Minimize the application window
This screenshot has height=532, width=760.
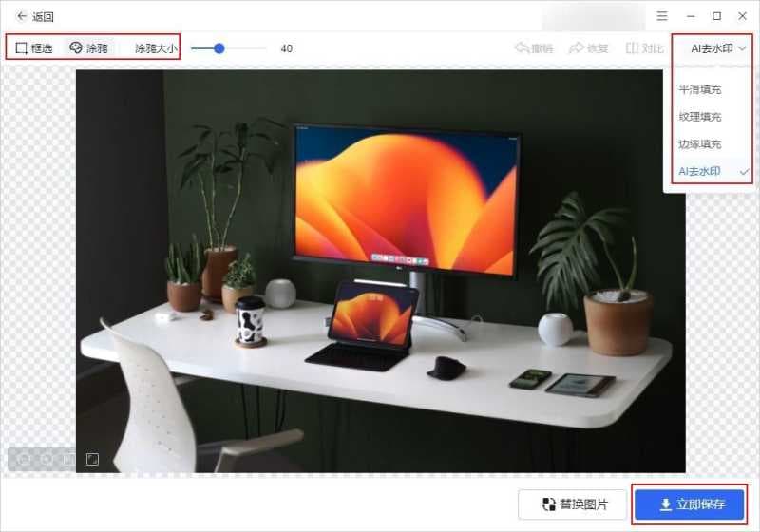[691, 16]
